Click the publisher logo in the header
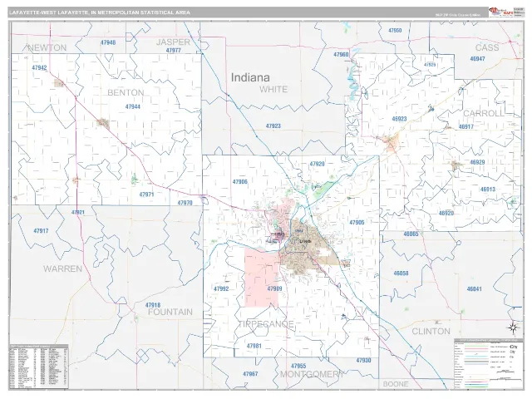532x399 pixels. [x=500, y=12]
